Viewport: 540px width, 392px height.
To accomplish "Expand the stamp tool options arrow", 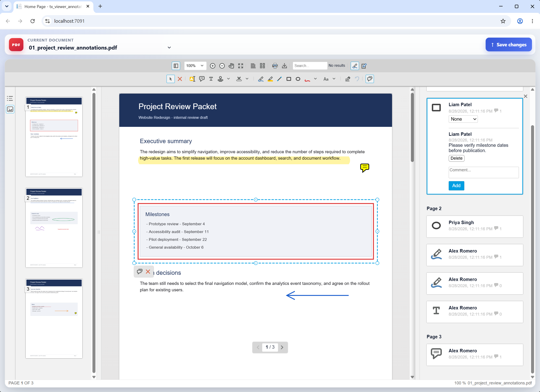I will click(228, 79).
